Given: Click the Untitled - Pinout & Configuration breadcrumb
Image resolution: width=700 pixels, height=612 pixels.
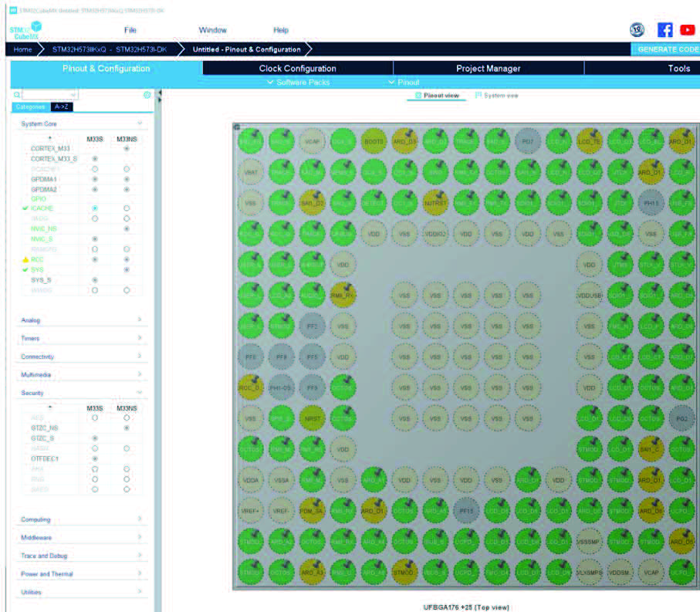Looking at the screenshot, I should (x=246, y=49).
